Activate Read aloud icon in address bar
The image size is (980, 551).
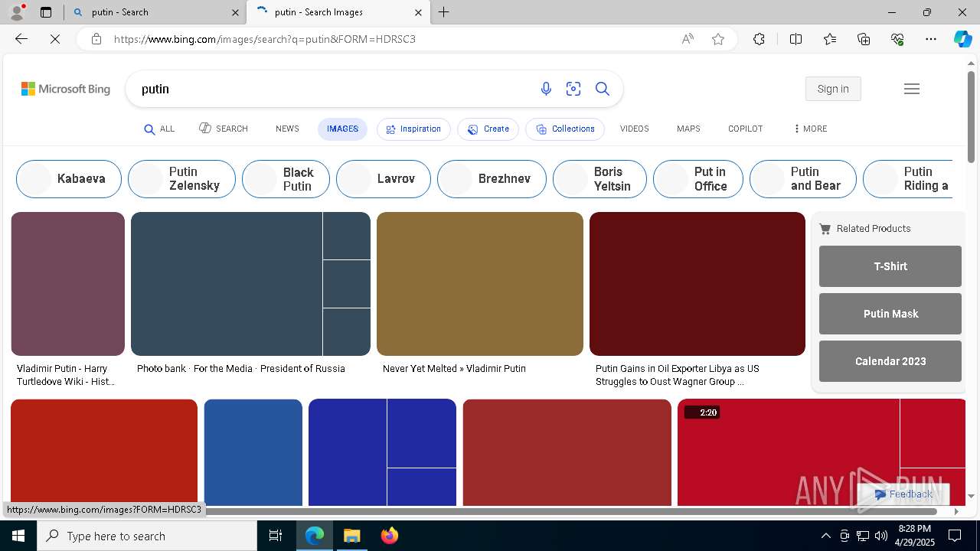pos(688,39)
